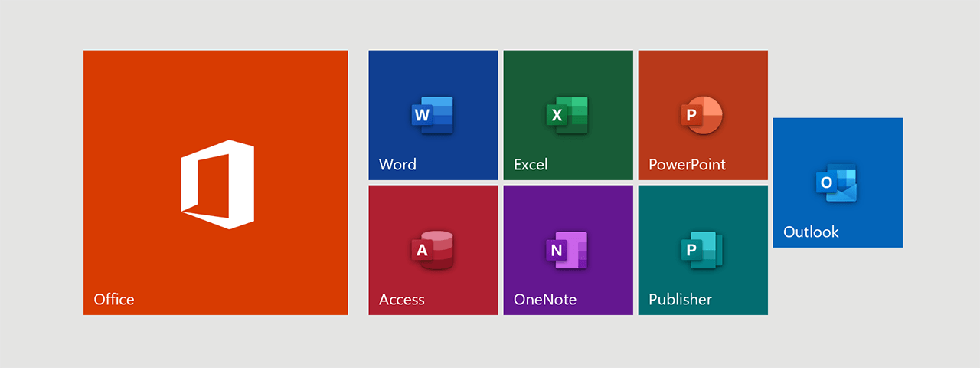Screen dimensions: 980x368
Task: Open Word via its blue W icon
Action: pyautogui.click(x=433, y=115)
